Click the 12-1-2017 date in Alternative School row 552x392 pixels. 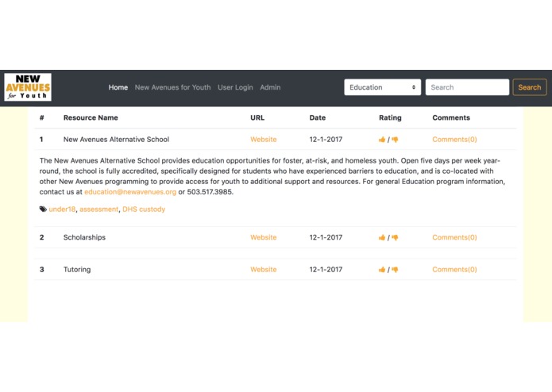coord(326,139)
